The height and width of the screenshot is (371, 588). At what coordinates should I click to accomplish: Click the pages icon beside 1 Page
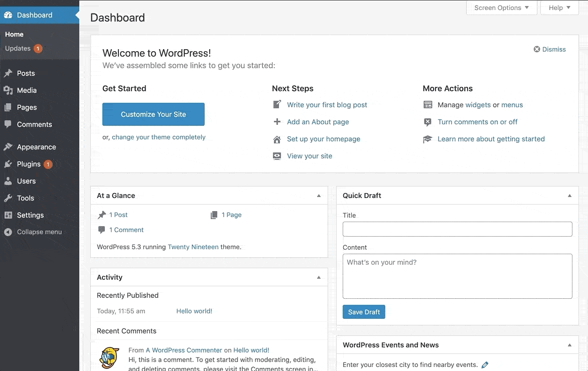(214, 215)
